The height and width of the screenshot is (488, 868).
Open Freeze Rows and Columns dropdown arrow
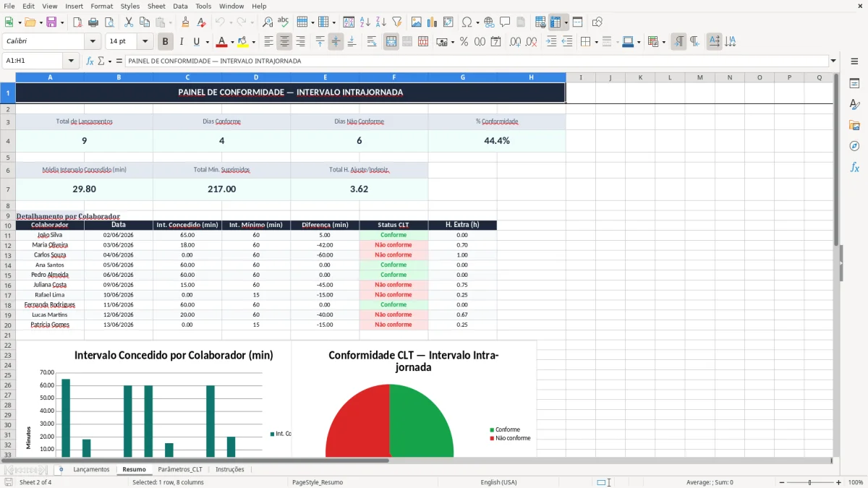566,22
